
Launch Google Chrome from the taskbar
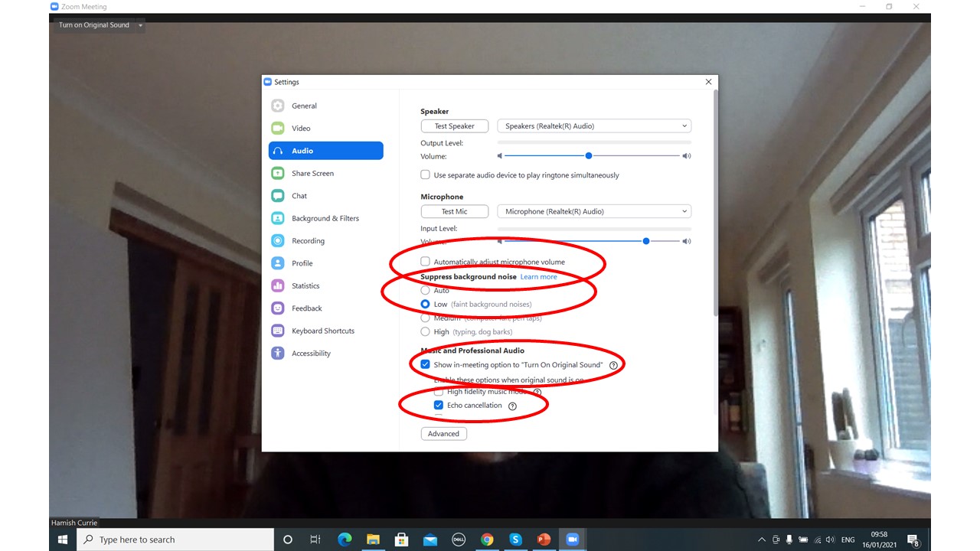click(487, 540)
